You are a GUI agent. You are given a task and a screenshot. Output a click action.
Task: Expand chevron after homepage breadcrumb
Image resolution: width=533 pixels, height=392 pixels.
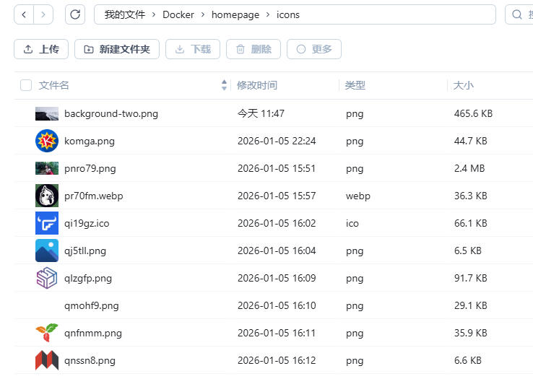pos(268,14)
